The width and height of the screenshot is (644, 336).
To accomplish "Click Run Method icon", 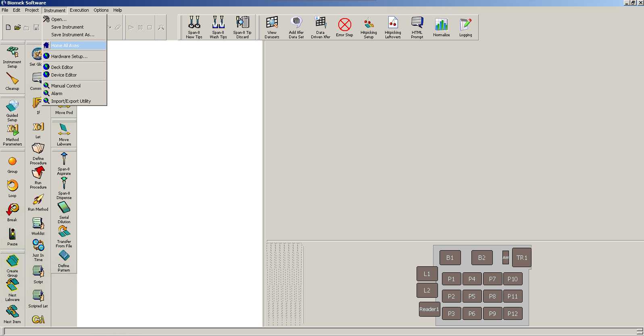I will coord(38,203).
